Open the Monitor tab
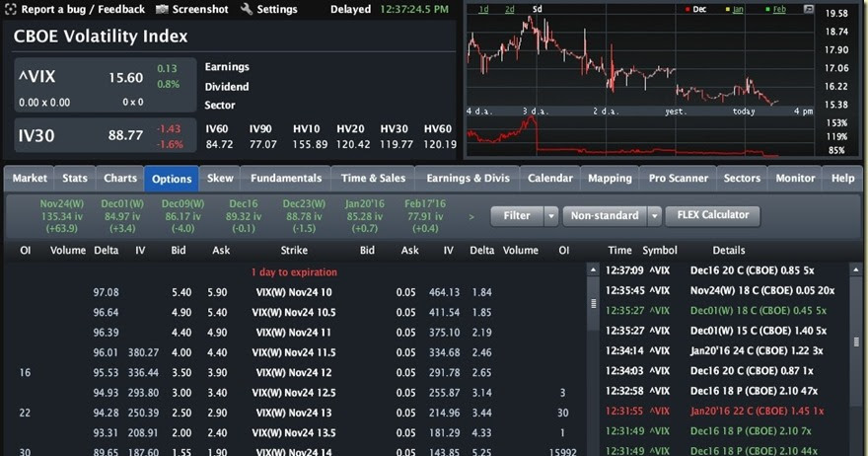868x456 pixels. 795,179
